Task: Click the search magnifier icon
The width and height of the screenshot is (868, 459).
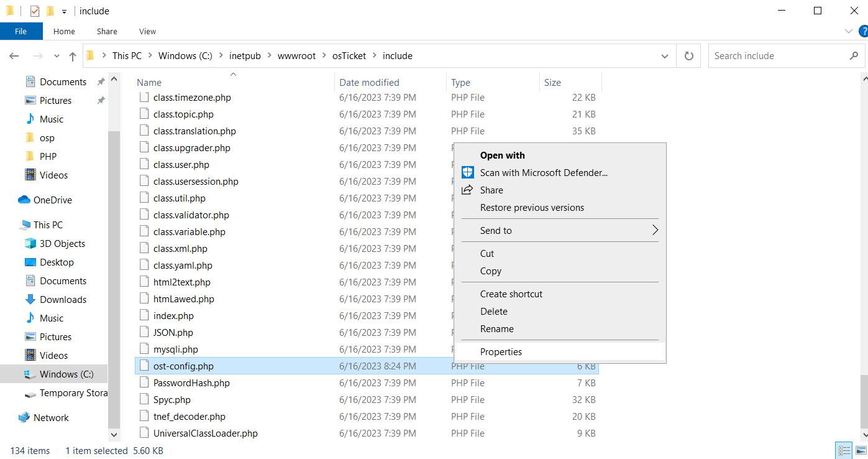Action: (854, 55)
